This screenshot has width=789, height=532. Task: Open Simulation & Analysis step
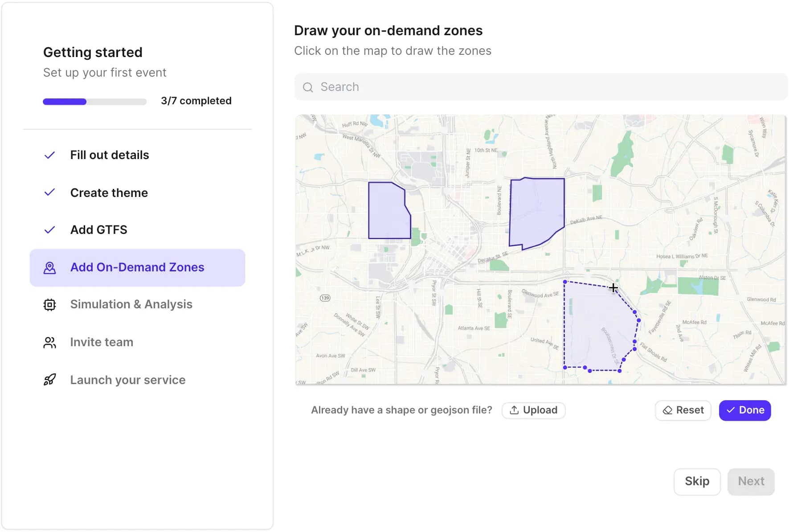point(131,304)
